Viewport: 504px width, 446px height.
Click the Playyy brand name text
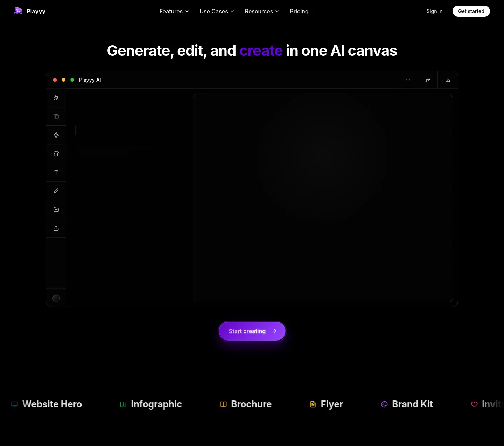[36, 11]
